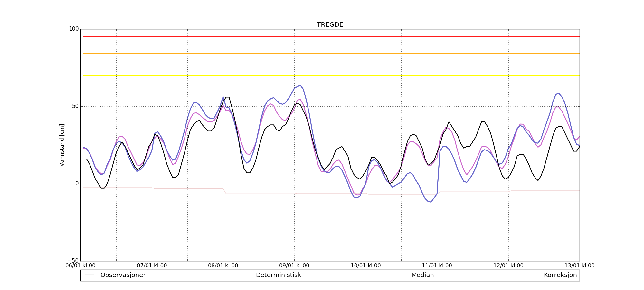The height and width of the screenshot is (290, 644).
Task: Click the 06/01 kl 00 x-axis label
Action: click(x=80, y=266)
